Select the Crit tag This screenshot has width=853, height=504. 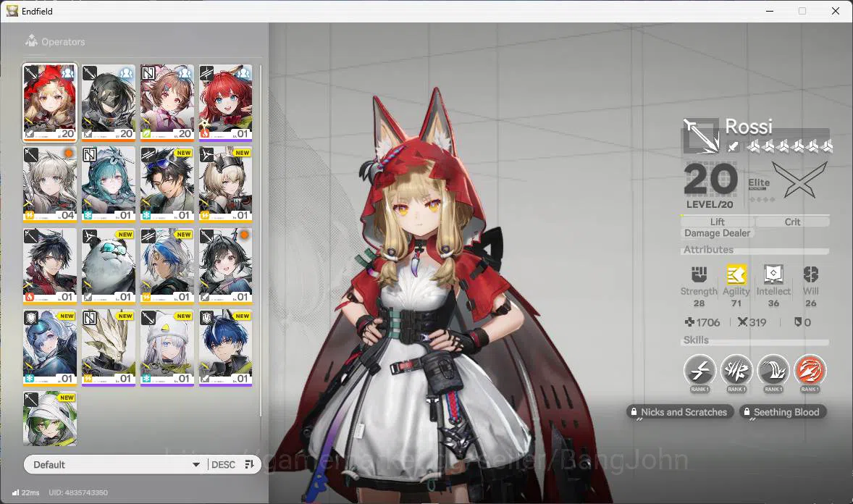[792, 222]
